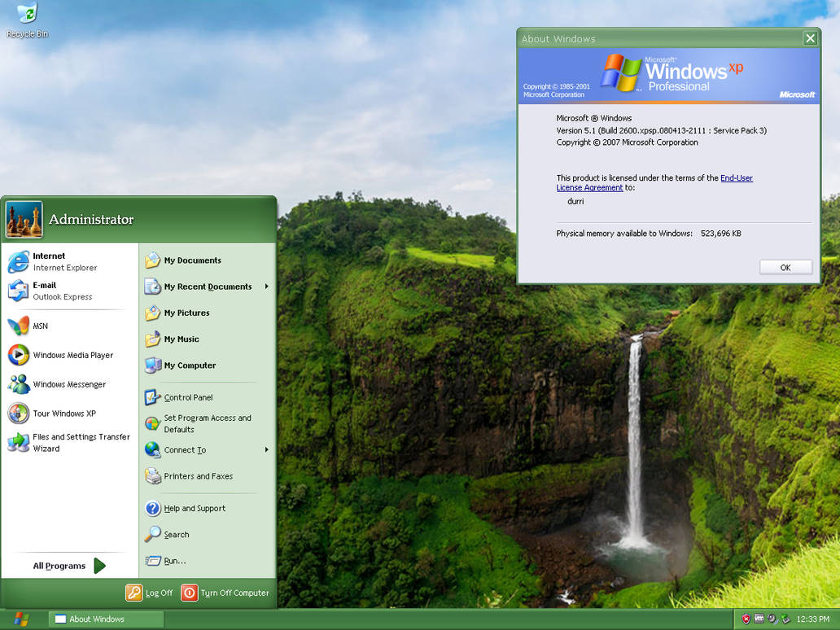Image resolution: width=840 pixels, height=630 pixels.
Task: Click the About Windows taskbar button
Action: pyautogui.click(x=106, y=619)
